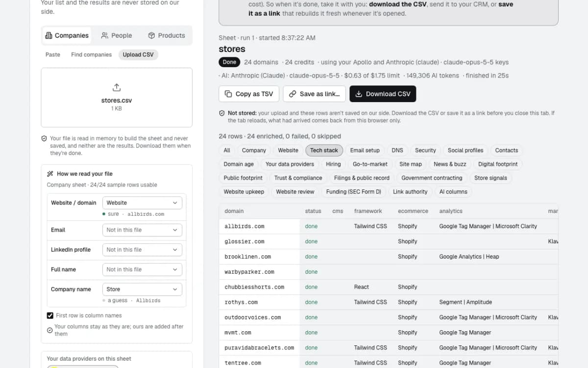Click the shield icon beside 'Not stored'
Screen dimensions: 588x368
tap(222, 113)
